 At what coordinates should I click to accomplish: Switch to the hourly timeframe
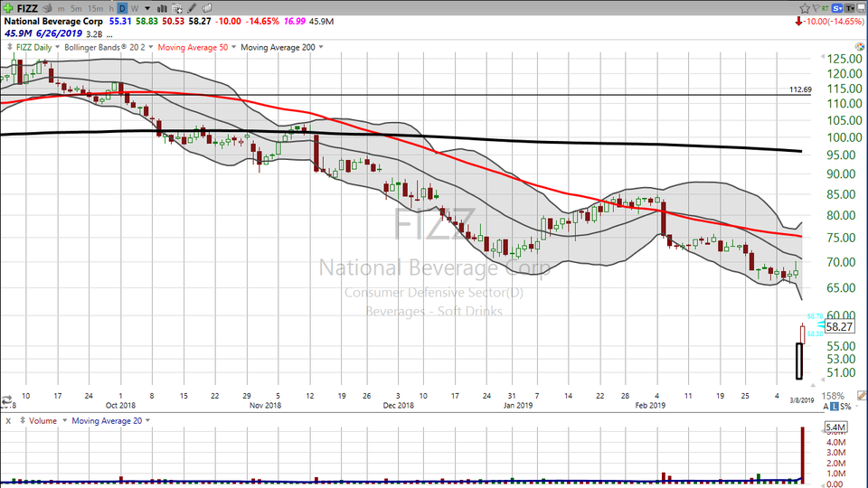(x=111, y=9)
